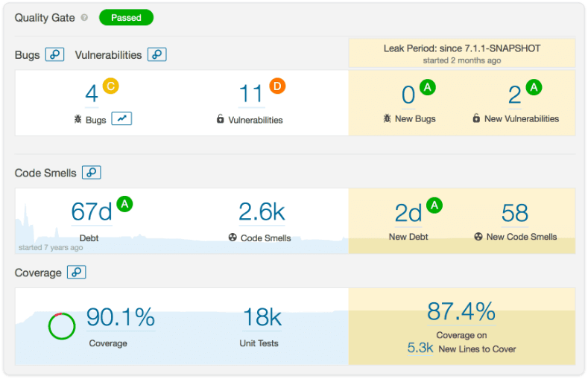Click the Passed quality gate badge
The image size is (588, 379).
(127, 18)
